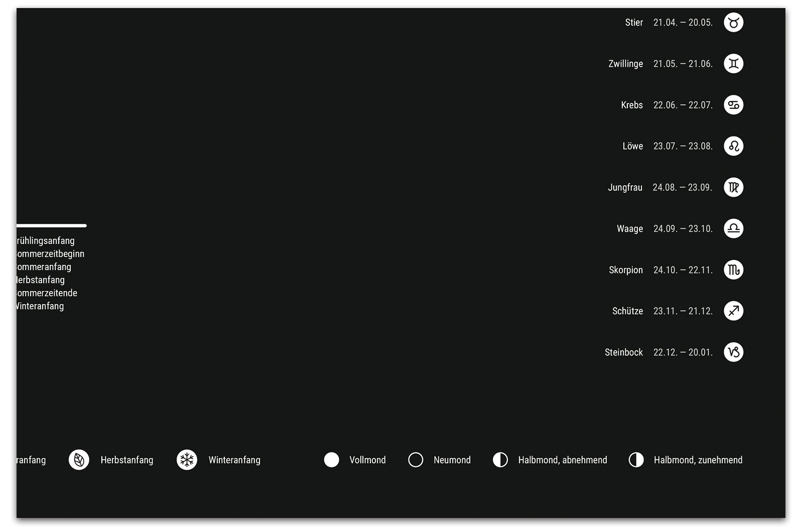Select the Winteranfang legend label text
The height and width of the screenshot is (532, 803).
point(234,460)
